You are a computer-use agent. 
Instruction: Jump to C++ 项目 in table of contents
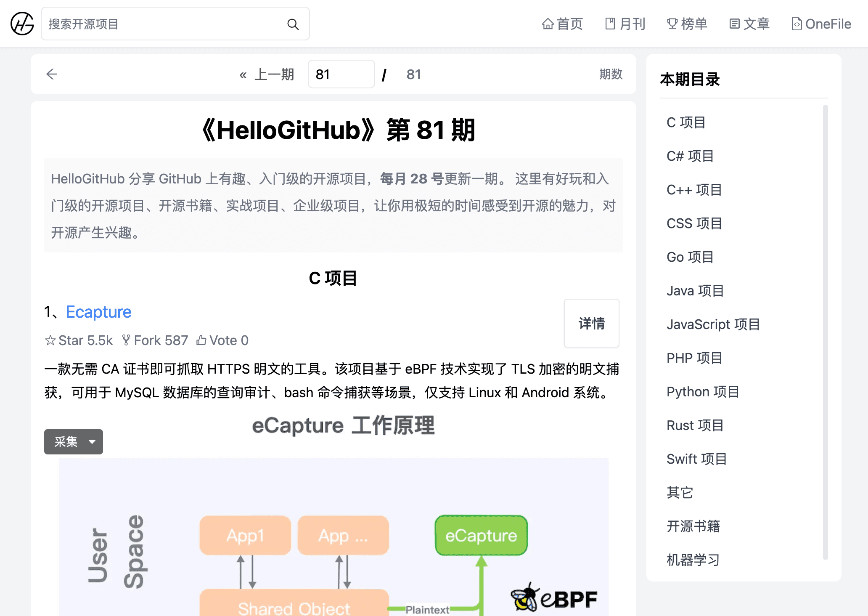pyautogui.click(x=694, y=190)
